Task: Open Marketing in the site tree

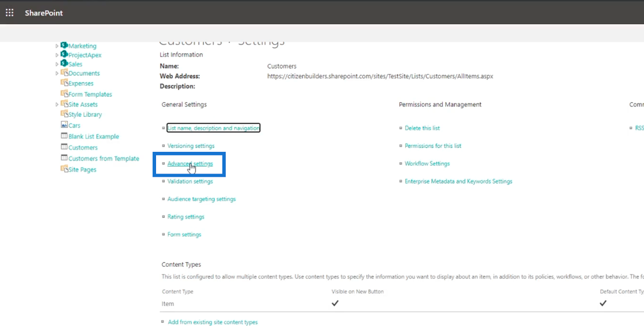Action: point(82,46)
